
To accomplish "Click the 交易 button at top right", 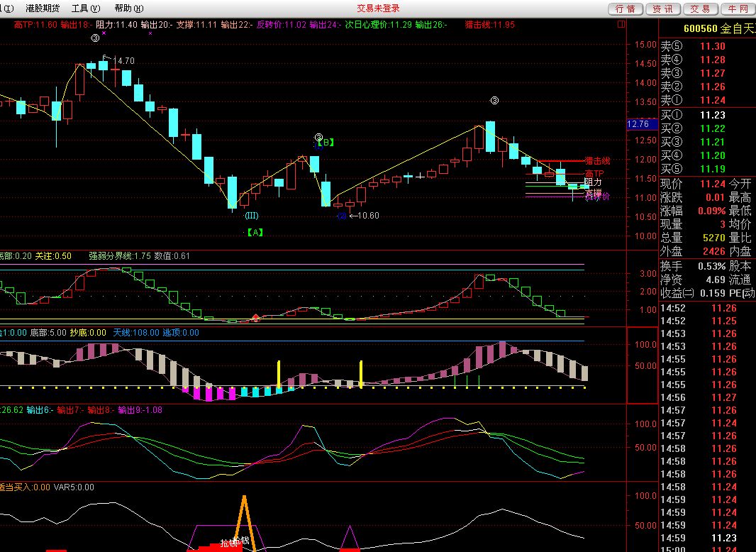I will 700,9.
